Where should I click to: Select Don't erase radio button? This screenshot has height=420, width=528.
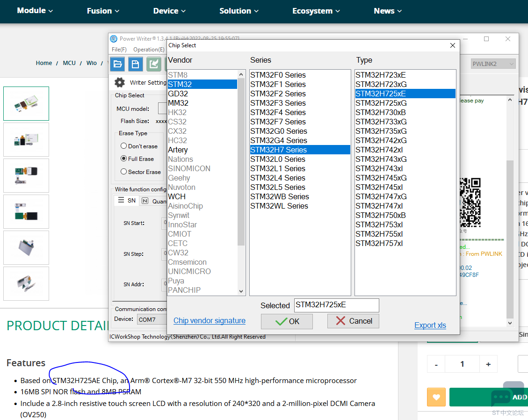coord(123,146)
